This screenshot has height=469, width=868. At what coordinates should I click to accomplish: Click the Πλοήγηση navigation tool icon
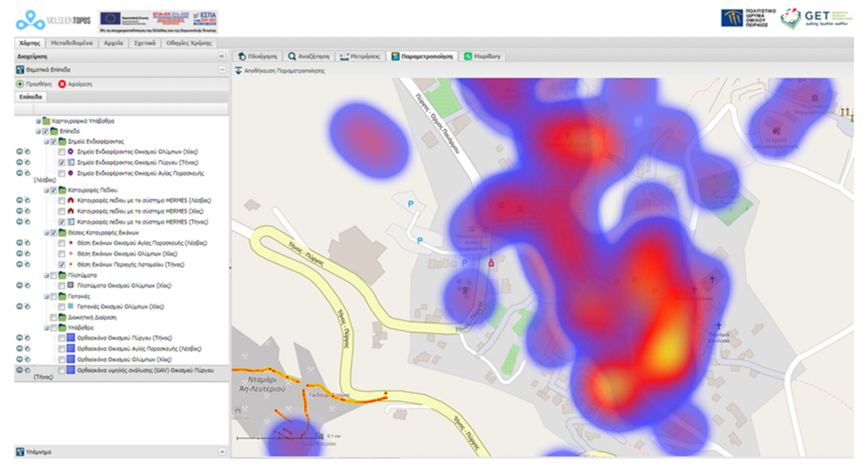[242, 57]
